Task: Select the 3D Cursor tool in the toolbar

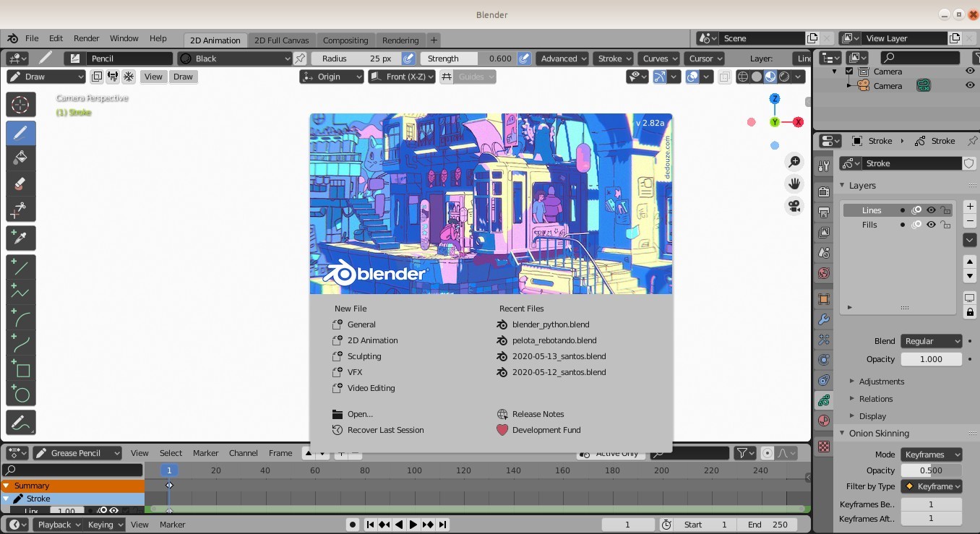Action: (x=21, y=104)
